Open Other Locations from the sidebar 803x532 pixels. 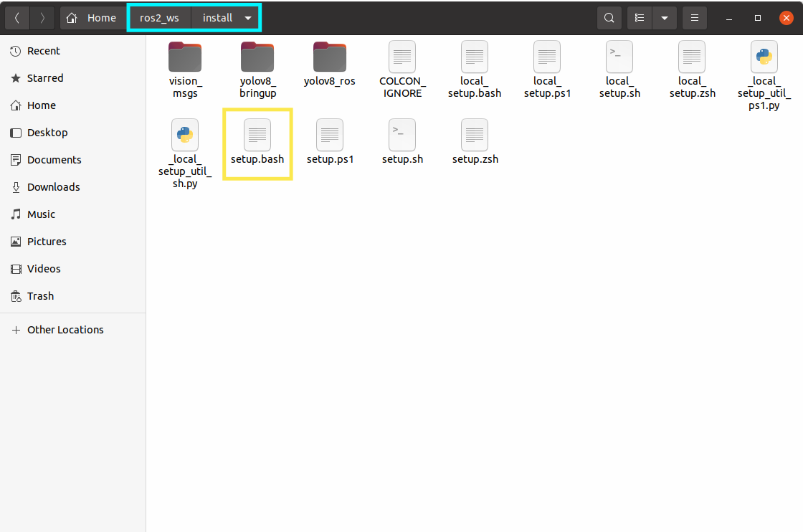point(65,329)
